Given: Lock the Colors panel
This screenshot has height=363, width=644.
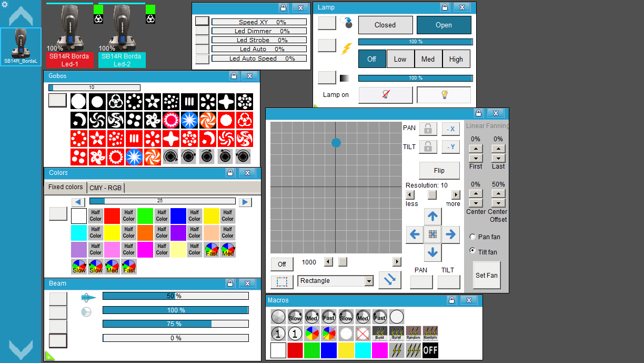Looking at the screenshot, I should 230,173.
